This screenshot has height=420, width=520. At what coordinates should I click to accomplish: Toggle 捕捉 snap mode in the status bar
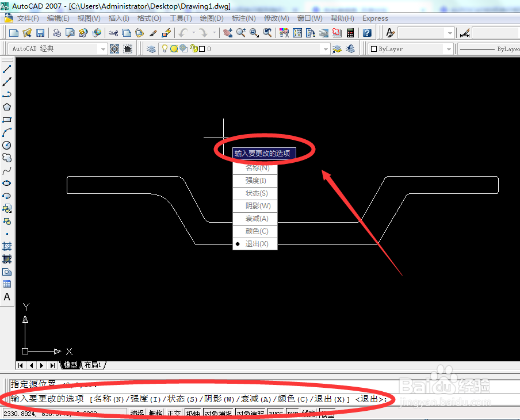[137, 413]
